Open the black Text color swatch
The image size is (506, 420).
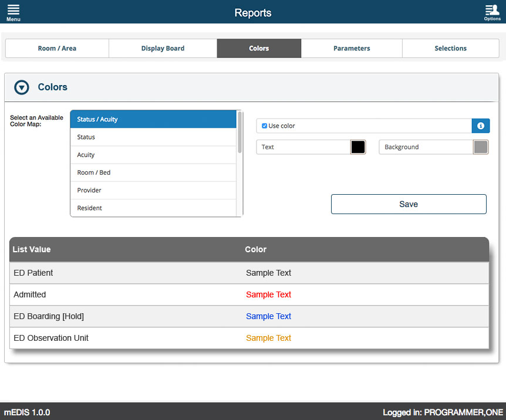coord(358,147)
